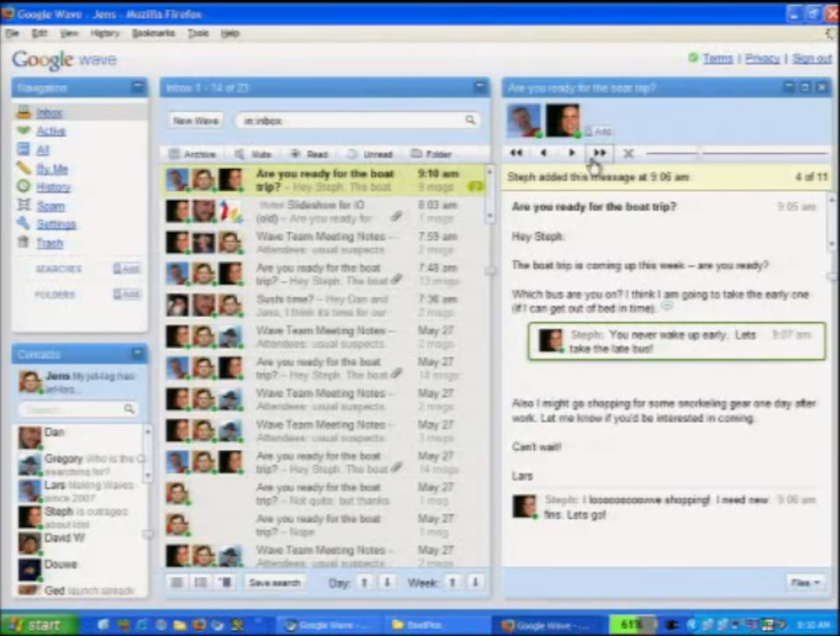This screenshot has height=636, width=840.
Task: Click the playback timeline slider
Action: pyautogui.click(x=737, y=153)
